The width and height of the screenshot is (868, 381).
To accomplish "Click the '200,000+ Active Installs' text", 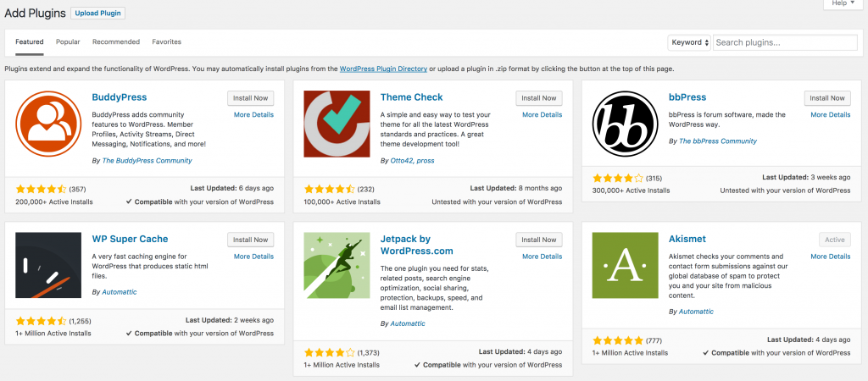I will click(x=54, y=202).
